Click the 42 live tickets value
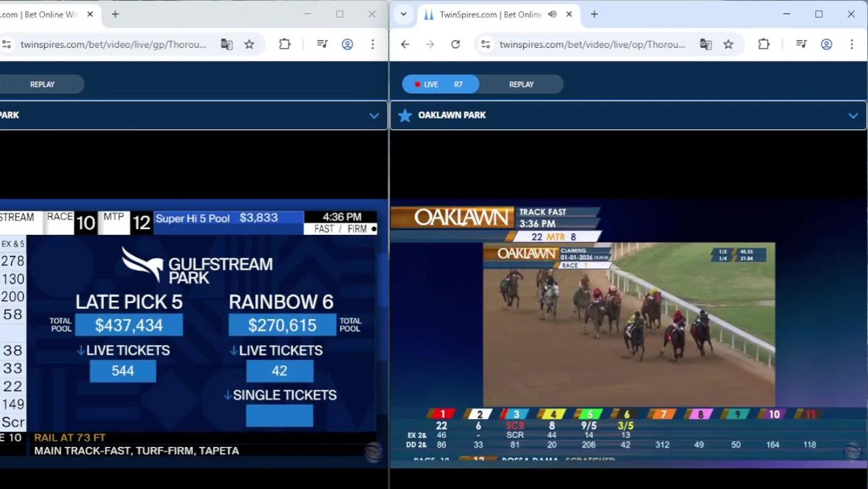The image size is (868, 489). point(279,371)
